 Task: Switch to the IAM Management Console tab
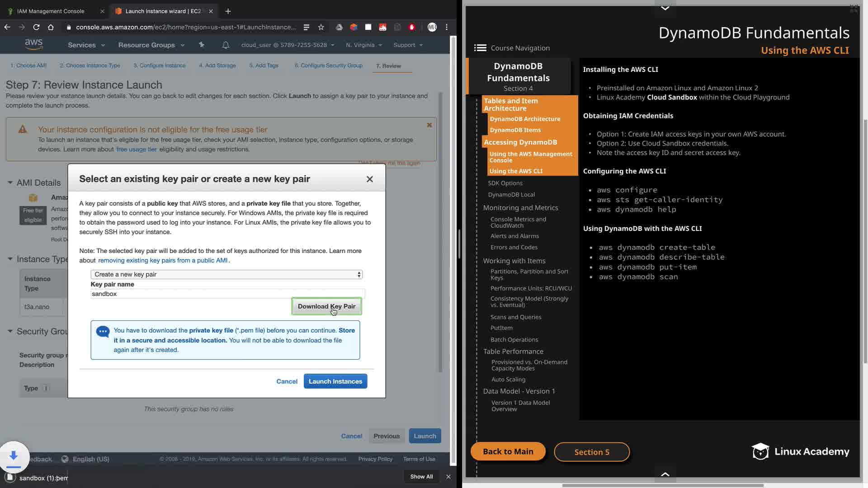pyautogui.click(x=51, y=11)
